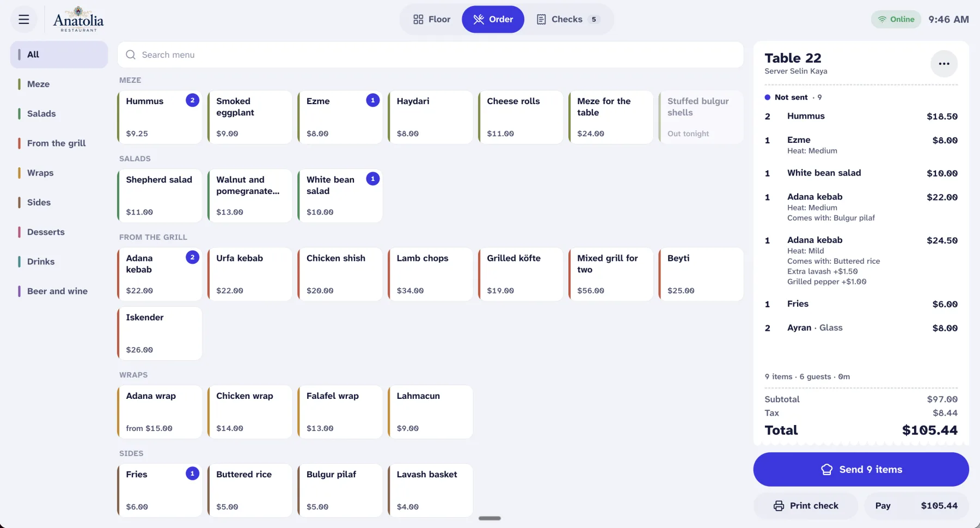Open the Checks tab
The height and width of the screenshot is (528, 980).
point(568,20)
